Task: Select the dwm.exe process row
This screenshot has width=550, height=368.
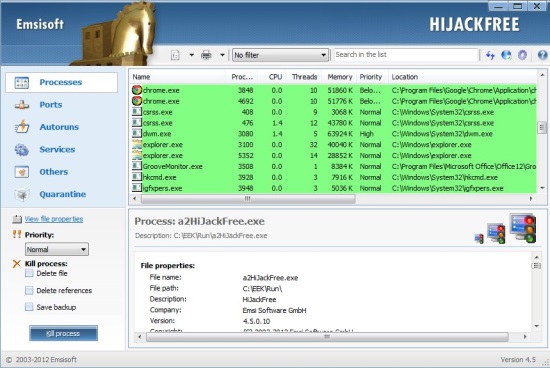Action: pyautogui.click(x=333, y=134)
